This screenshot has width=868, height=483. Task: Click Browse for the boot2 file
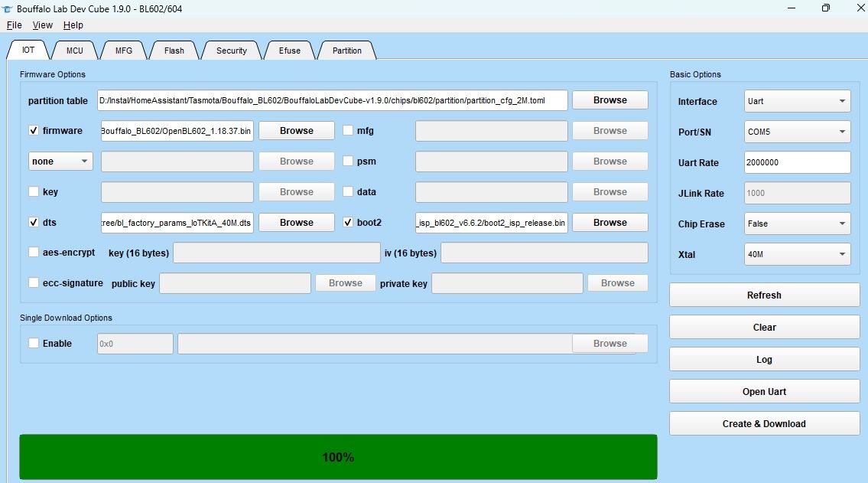pyautogui.click(x=610, y=222)
